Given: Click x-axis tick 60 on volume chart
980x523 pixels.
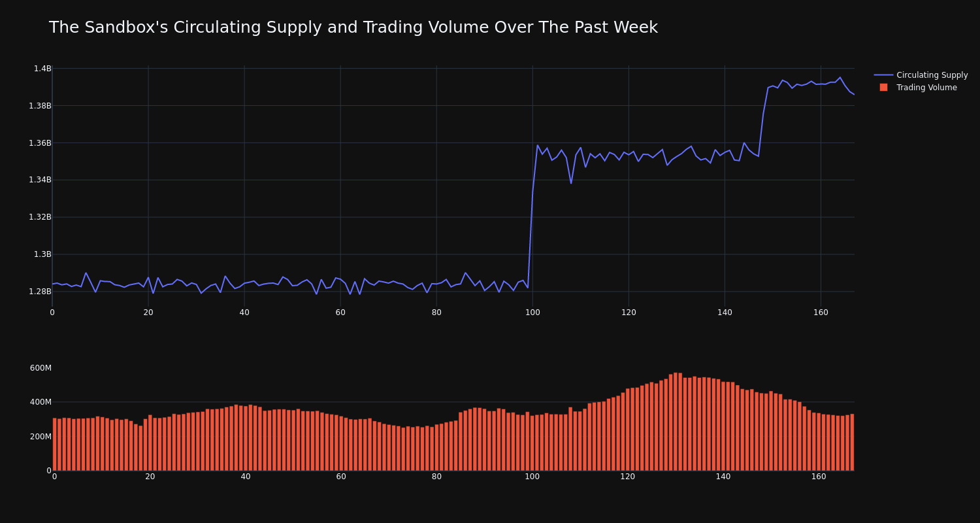Looking at the screenshot, I should pyautogui.click(x=341, y=477).
